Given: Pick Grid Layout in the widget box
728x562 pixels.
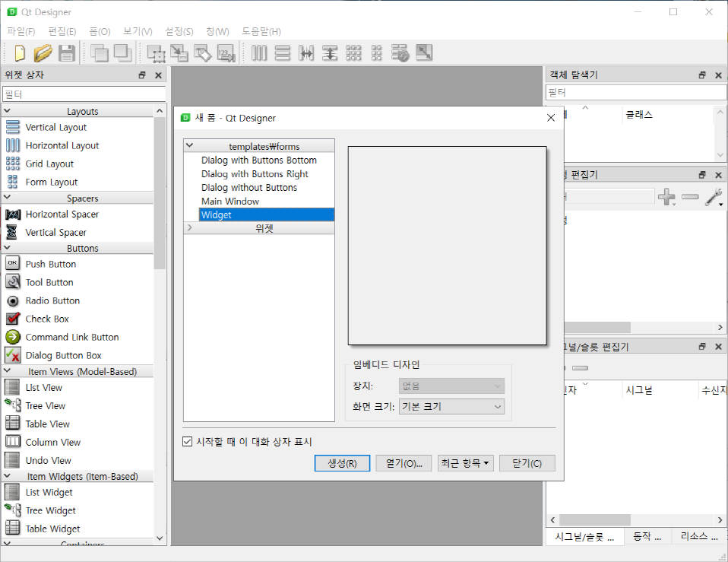Looking at the screenshot, I should point(49,164).
